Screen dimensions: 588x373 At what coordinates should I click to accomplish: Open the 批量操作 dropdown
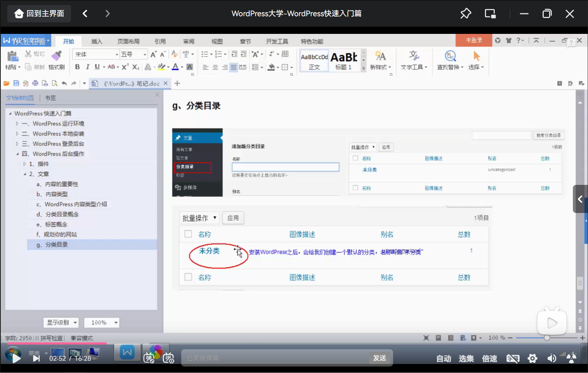pyautogui.click(x=199, y=218)
